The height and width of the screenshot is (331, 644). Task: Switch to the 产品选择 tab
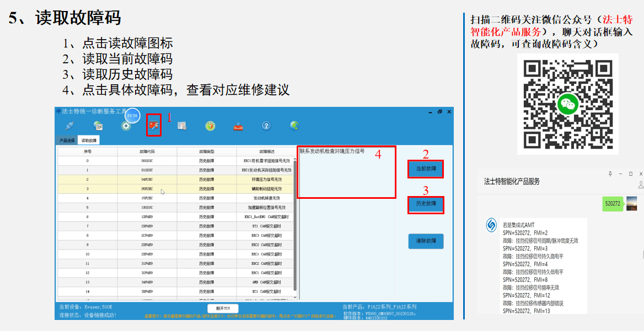click(x=67, y=140)
